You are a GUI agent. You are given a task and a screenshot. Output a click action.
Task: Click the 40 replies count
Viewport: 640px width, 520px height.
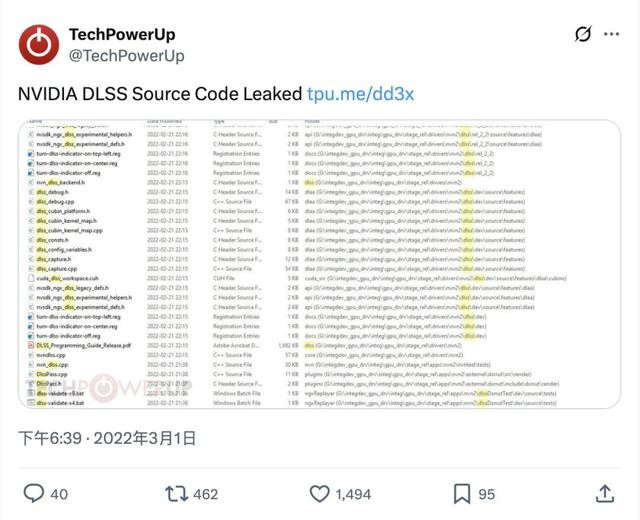[59, 494]
